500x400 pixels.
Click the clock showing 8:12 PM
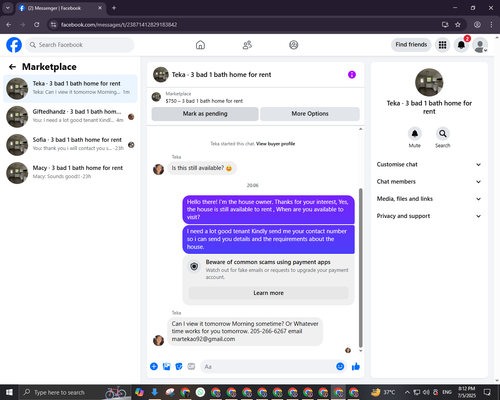pyautogui.click(x=467, y=392)
